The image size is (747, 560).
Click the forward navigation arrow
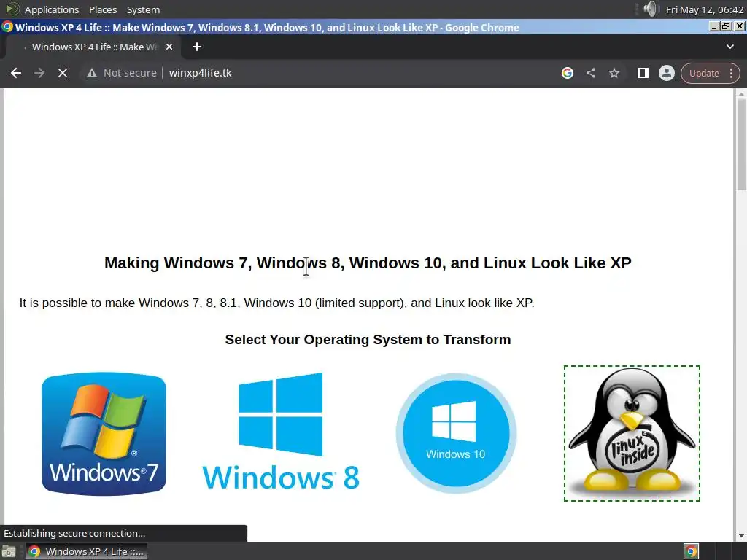pyautogui.click(x=39, y=73)
